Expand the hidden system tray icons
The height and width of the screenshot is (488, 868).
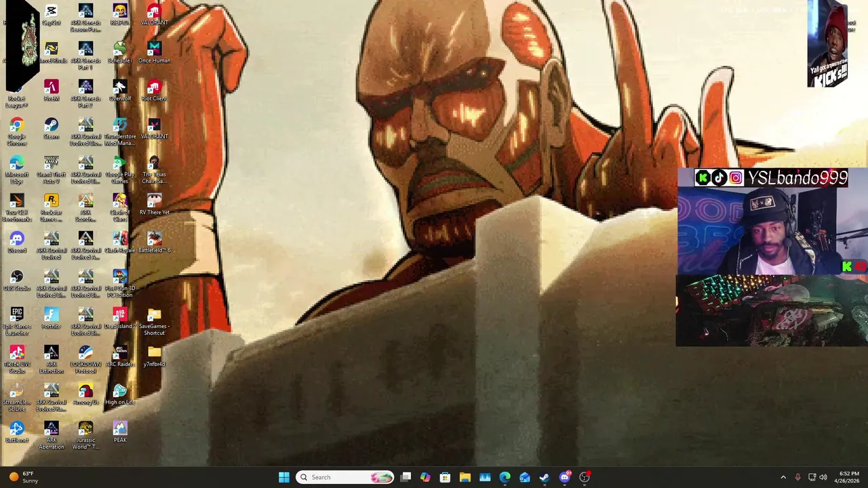783,477
